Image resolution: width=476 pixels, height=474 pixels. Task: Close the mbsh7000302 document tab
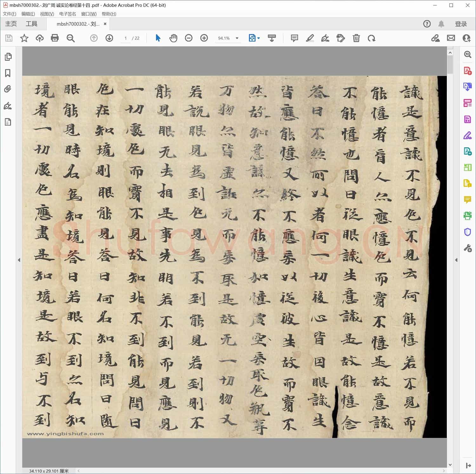point(105,24)
